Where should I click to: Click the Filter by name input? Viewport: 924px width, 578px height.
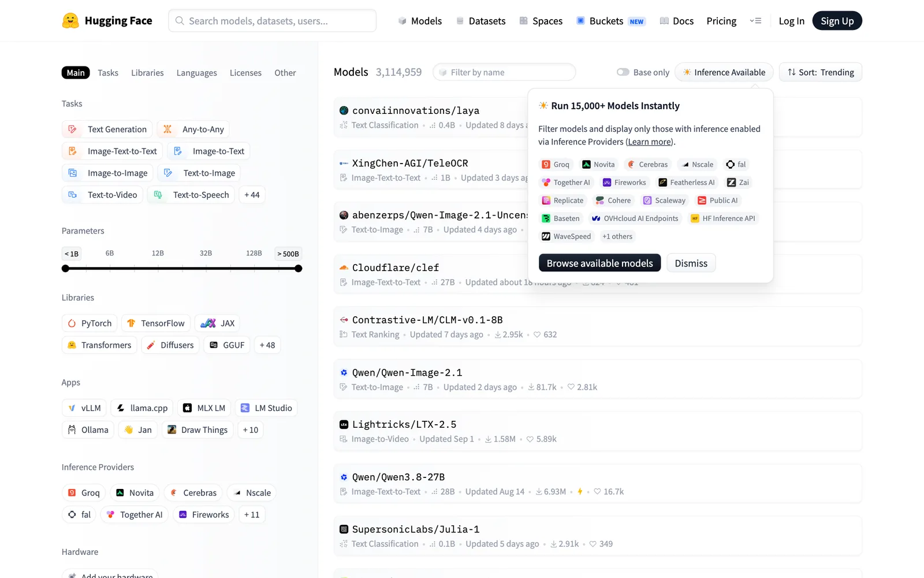[x=504, y=72]
